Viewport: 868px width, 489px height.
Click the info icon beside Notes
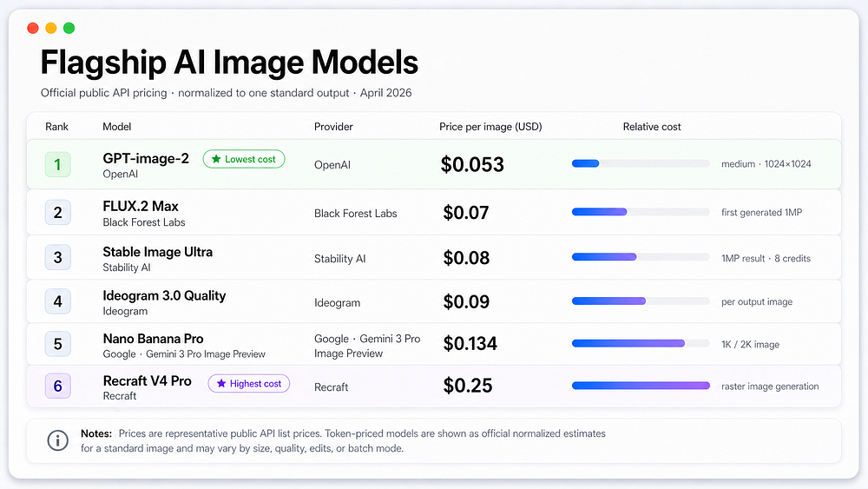pos(57,441)
